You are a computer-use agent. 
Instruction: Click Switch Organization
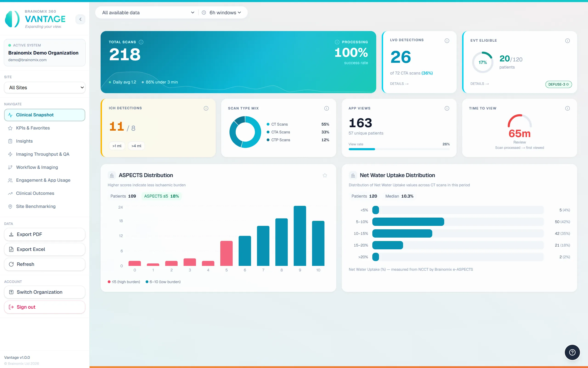pos(45,292)
